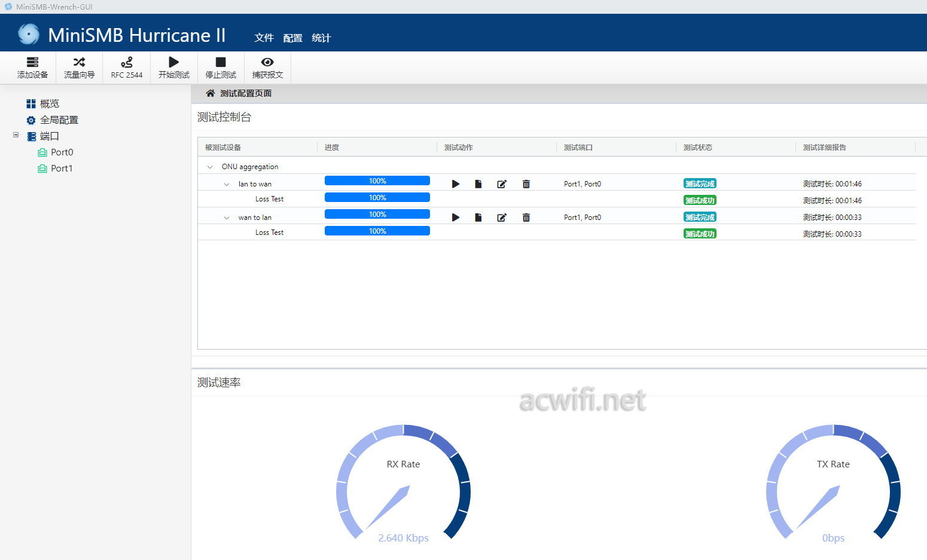Screen dimensions: 927x560
Task: Click the 0bps TX value
Action: point(833,538)
